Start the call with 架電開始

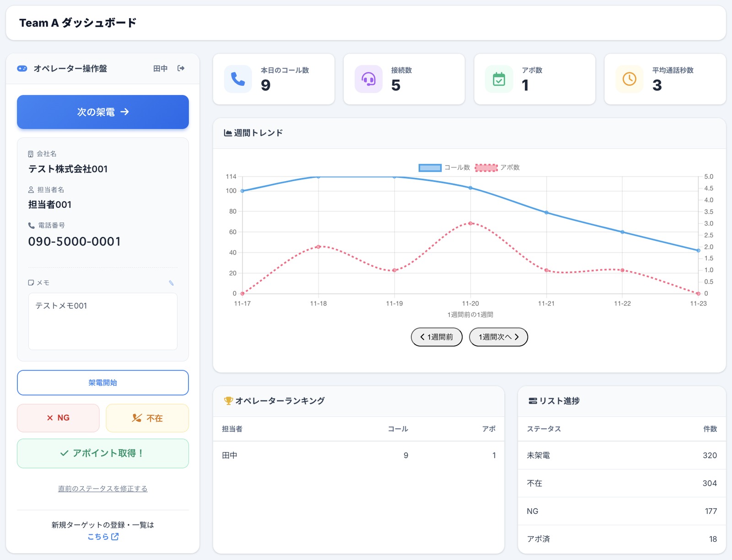click(103, 382)
